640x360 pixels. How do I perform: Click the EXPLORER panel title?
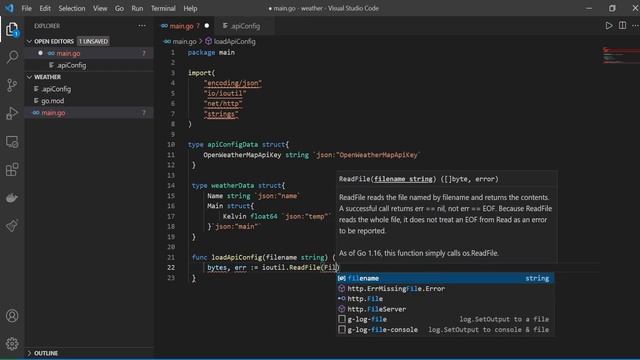pos(47,26)
